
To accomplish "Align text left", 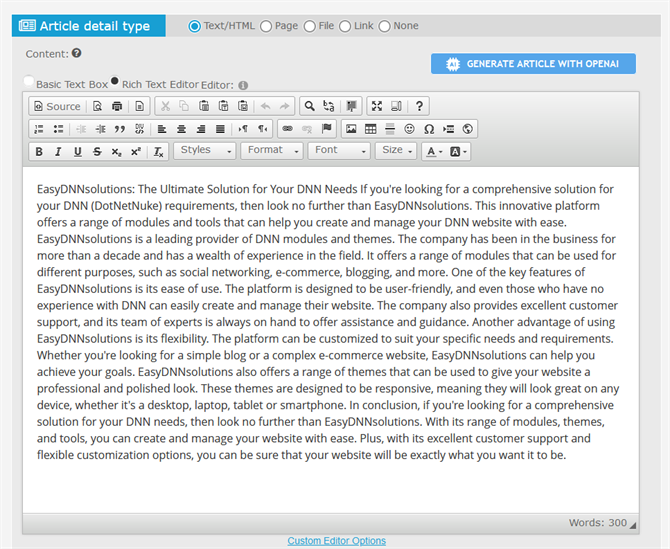I will pyautogui.click(x=162, y=129).
